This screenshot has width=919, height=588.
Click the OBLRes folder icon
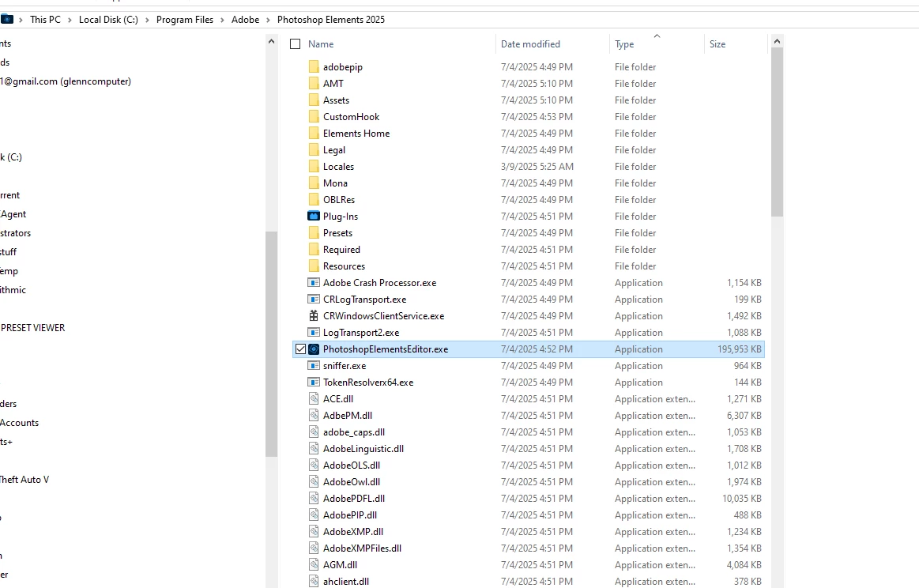coord(314,200)
